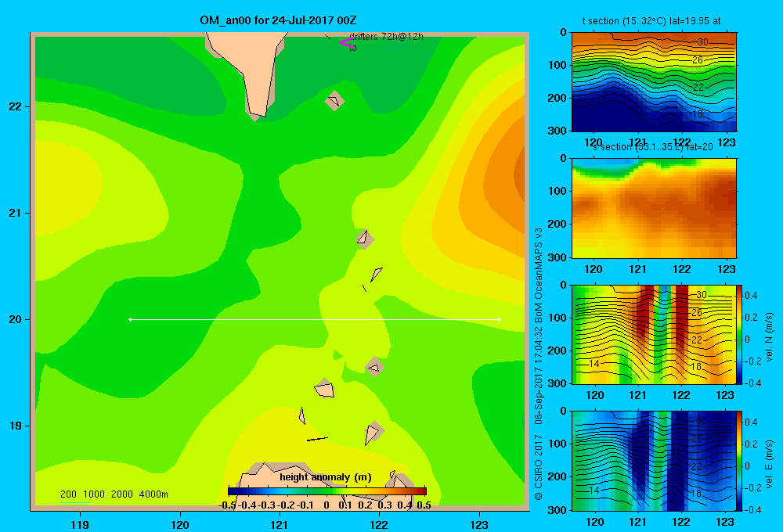Click depth label "100" on the vel. E section

(557, 444)
